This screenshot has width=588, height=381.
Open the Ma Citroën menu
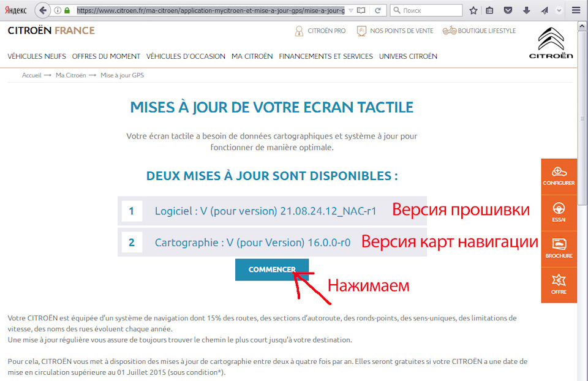(x=252, y=56)
